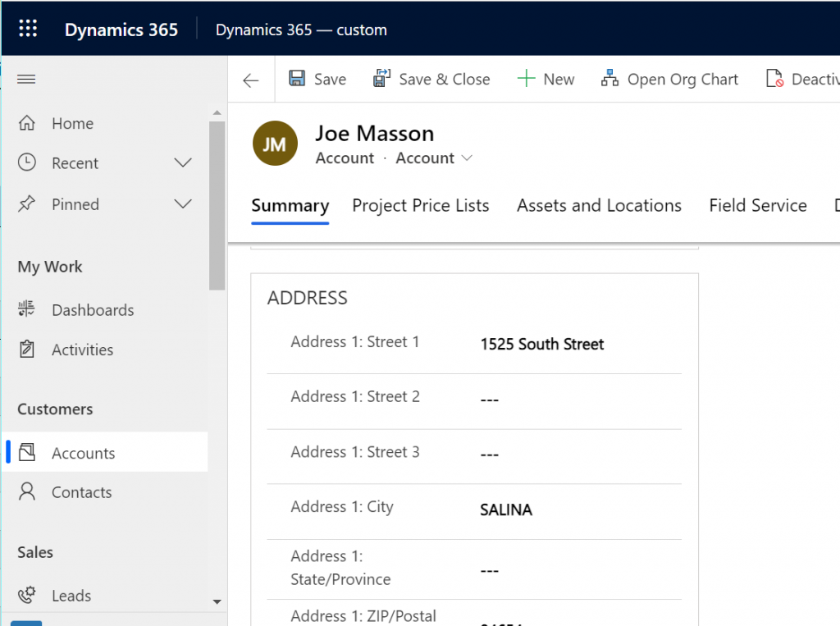840x626 pixels.
Task: Click the Leads phone icon
Action: [27, 594]
